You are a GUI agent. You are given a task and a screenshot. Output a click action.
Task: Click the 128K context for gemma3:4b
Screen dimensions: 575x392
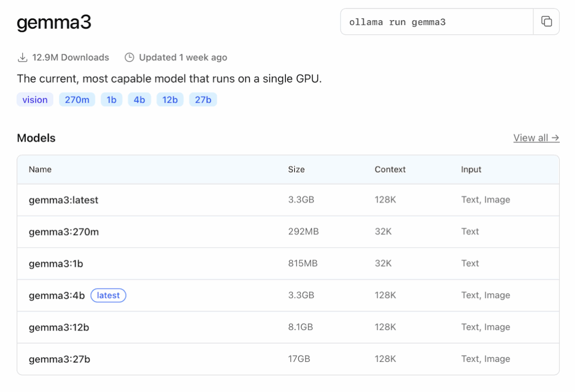coord(385,295)
